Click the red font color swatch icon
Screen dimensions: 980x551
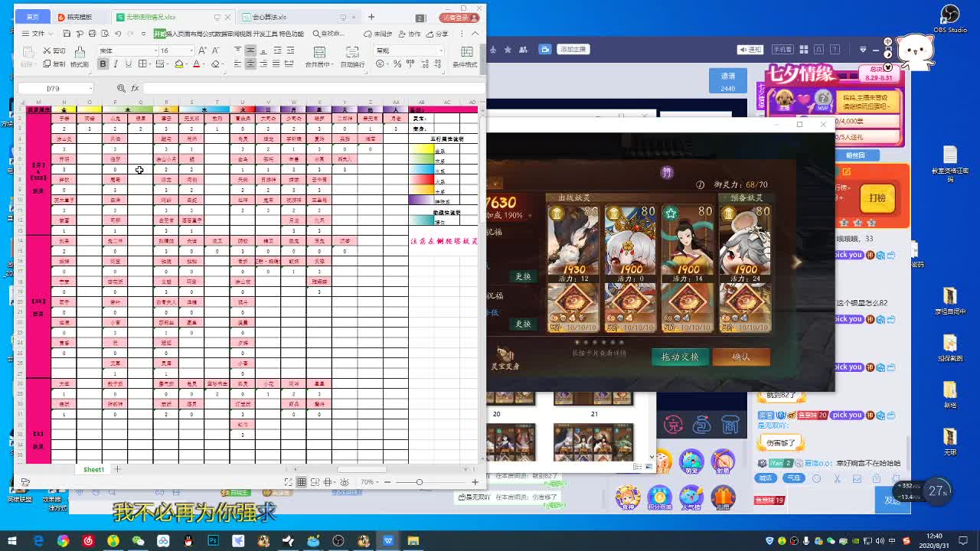pyautogui.click(x=196, y=64)
